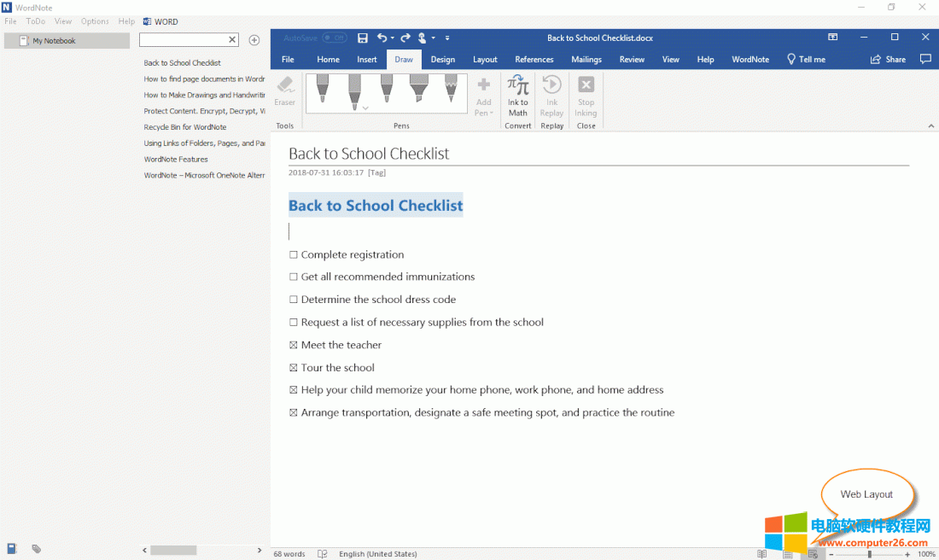Click the zoom slider in status bar
This screenshot has width=939, height=560.
(869, 554)
